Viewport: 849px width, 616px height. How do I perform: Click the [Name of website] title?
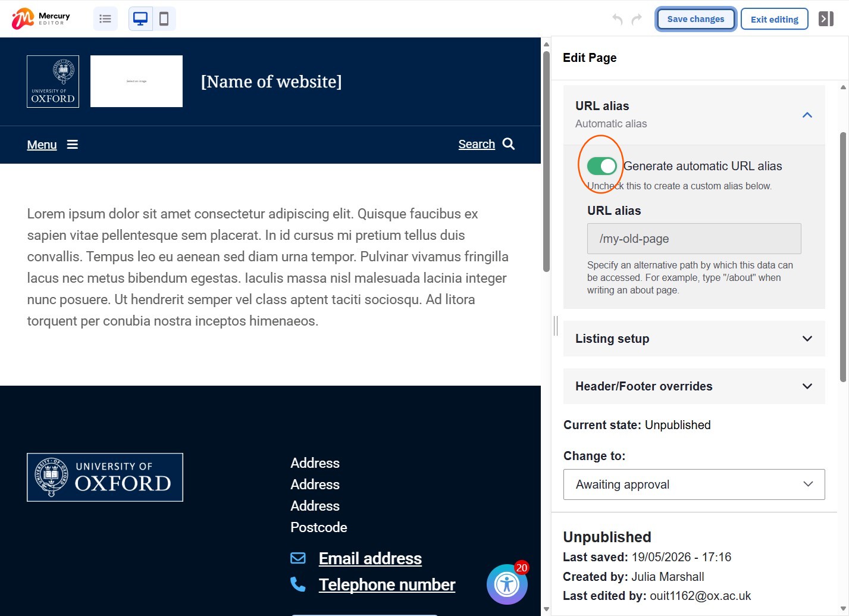click(x=271, y=82)
